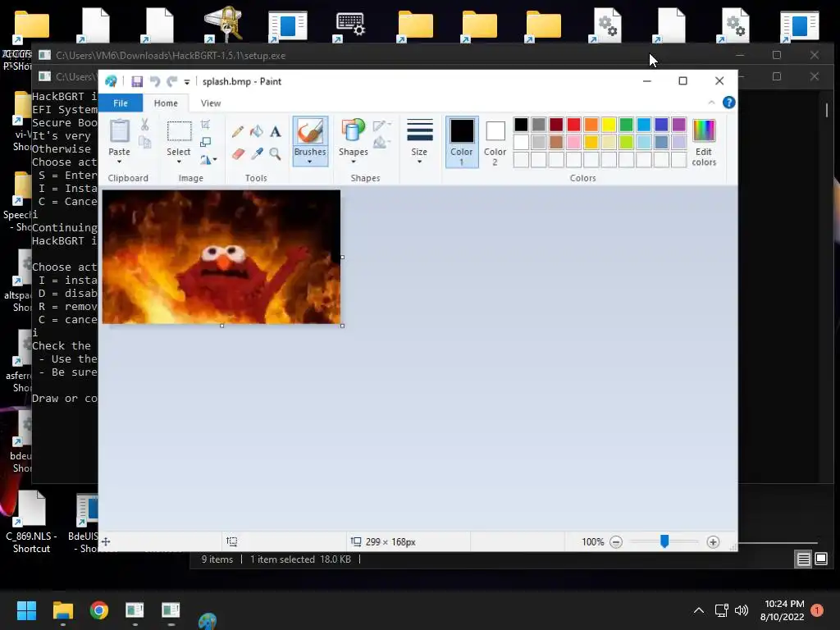
Task: Switch to the Home ribbon tab
Action: [x=166, y=103]
